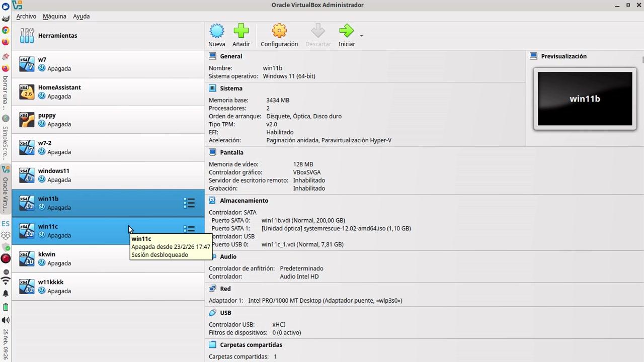The image size is (644, 362).
Task: Open the Sistema settings heading link
Action: 231,88
